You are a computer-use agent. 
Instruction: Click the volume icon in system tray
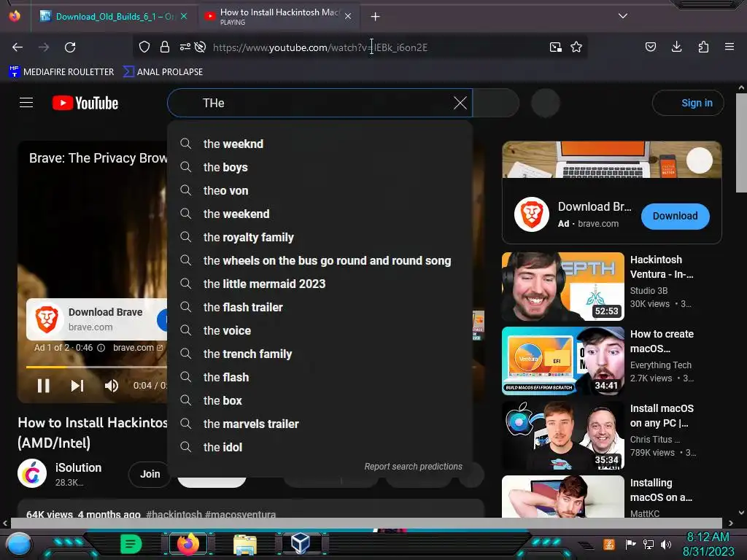[x=665, y=544]
